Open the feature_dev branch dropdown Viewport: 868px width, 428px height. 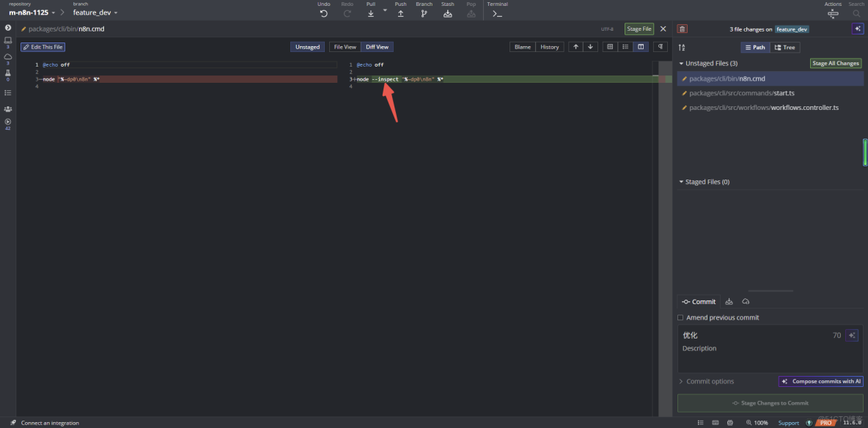click(95, 12)
